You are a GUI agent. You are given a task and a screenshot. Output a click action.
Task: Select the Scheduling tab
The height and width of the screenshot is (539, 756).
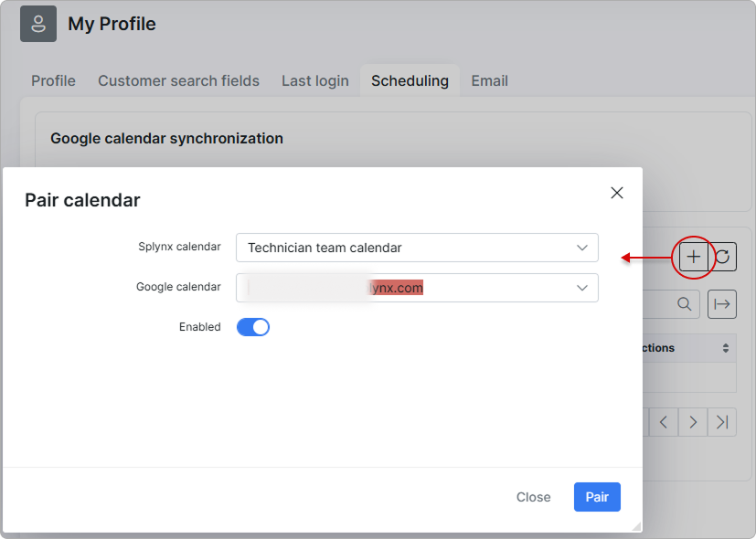(x=410, y=81)
